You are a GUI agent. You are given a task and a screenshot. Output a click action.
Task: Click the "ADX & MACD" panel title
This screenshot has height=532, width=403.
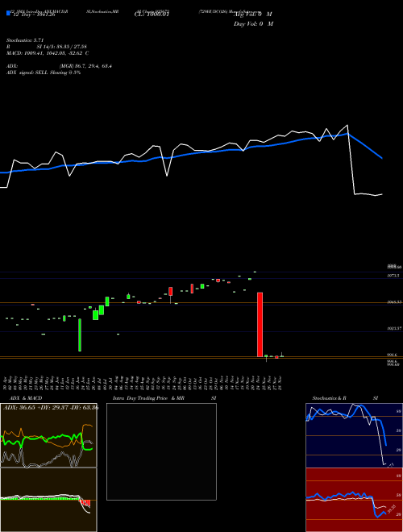click(x=26, y=398)
